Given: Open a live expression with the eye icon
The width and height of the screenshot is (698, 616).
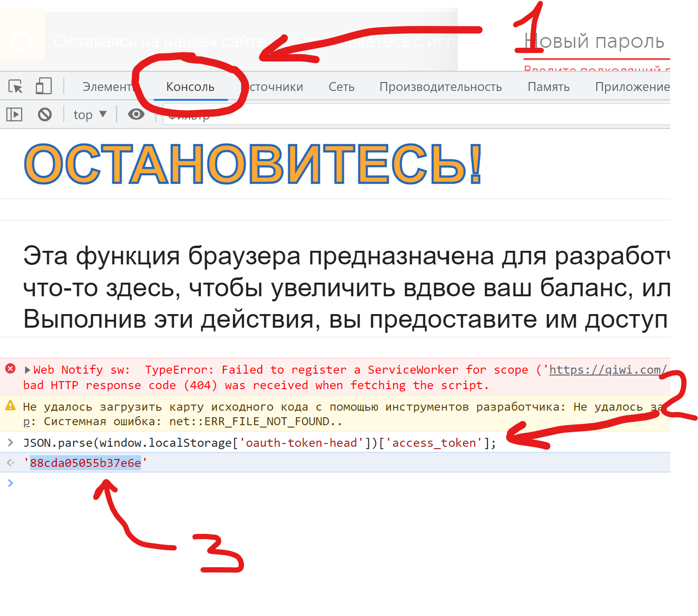Looking at the screenshot, I should [136, 114].
